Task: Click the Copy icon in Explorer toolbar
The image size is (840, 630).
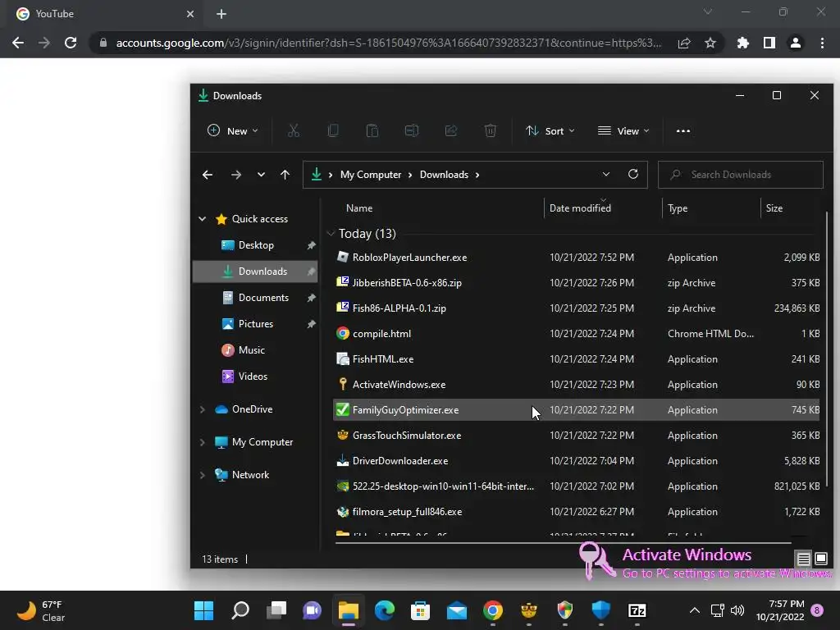Action: tap(333, 130)
